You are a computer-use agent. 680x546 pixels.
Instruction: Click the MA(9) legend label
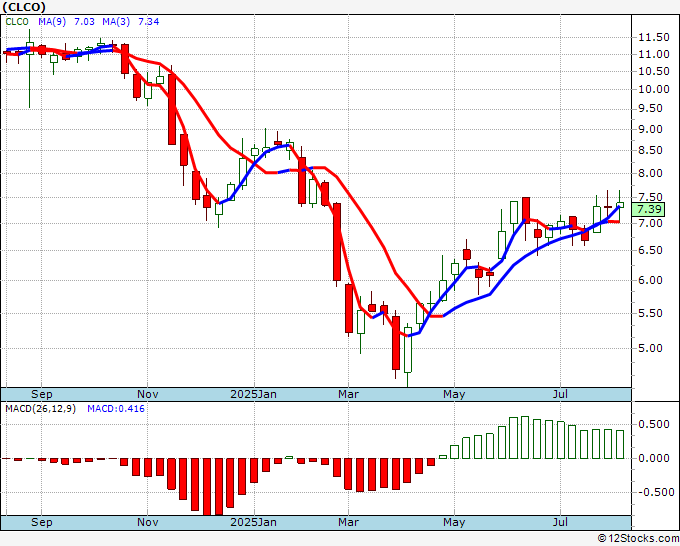tap(52, 22)
